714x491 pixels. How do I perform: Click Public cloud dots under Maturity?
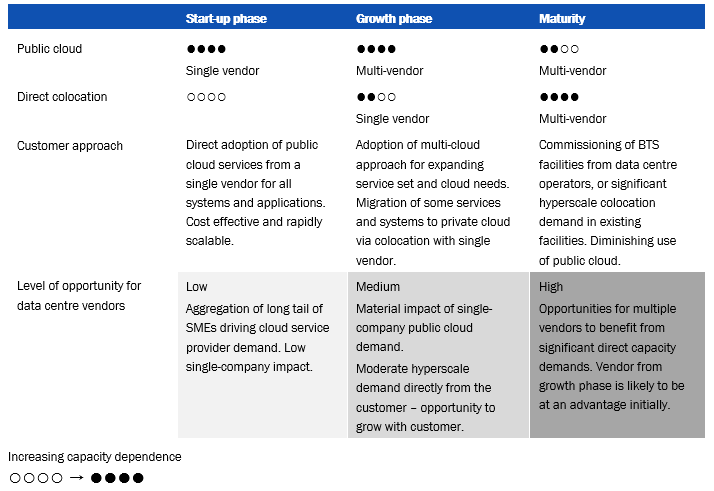pos(559,49)
